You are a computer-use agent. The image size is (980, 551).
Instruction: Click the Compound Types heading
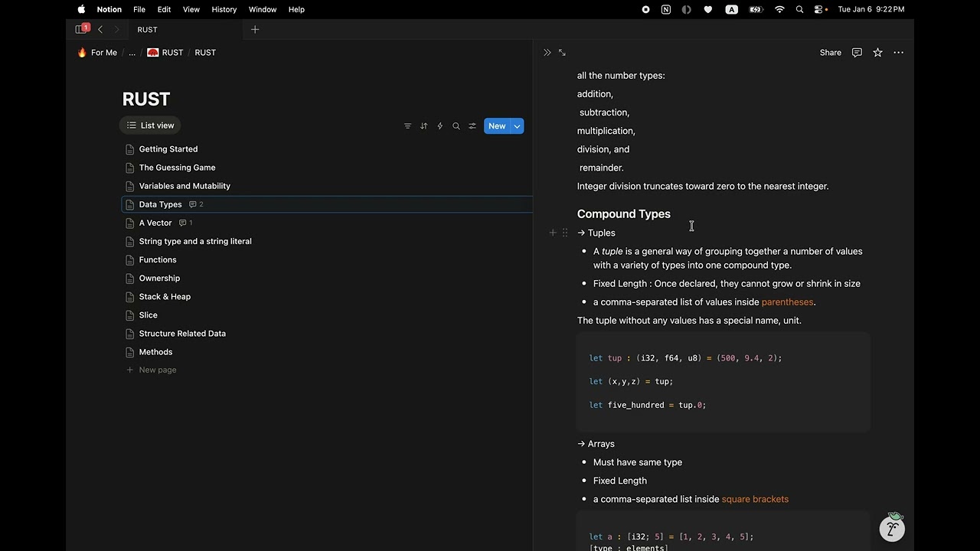(623, 214)
